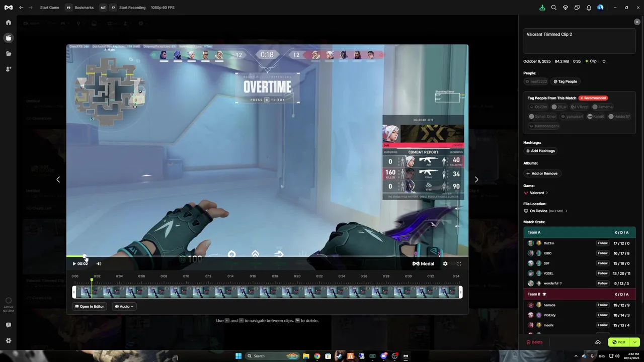Follow player hamada
Image resolution: width=644 pixels, height=362 pixels.
click(602, 305)
